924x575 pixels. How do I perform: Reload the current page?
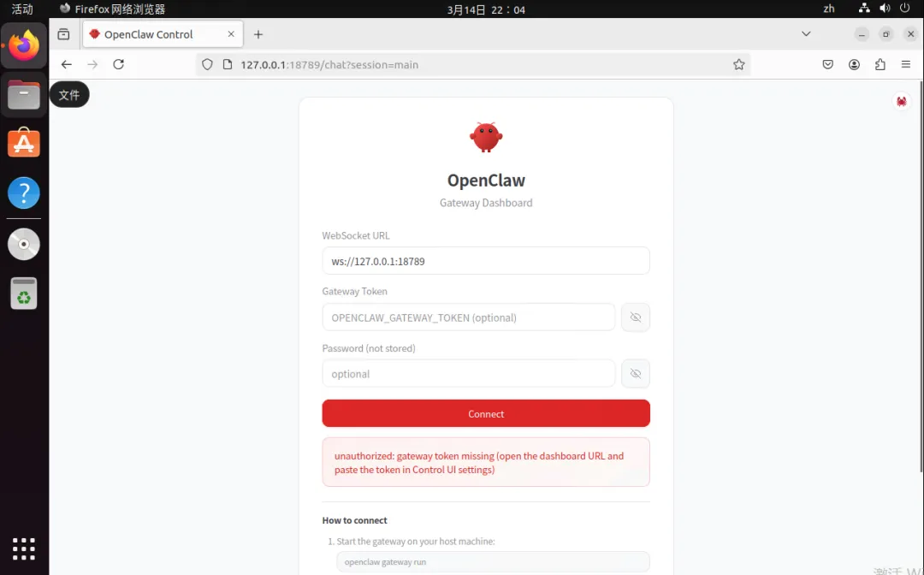click(x=118, y=65)
